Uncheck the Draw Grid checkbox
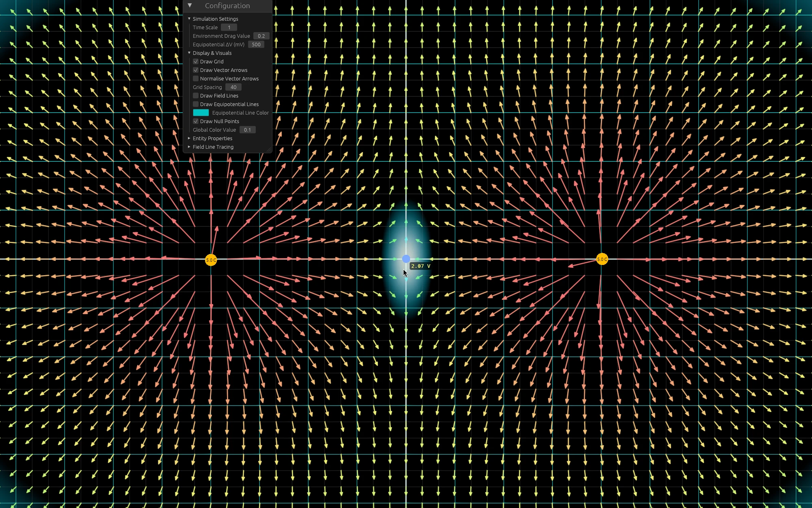812x508 pixels. coord(196,61)
